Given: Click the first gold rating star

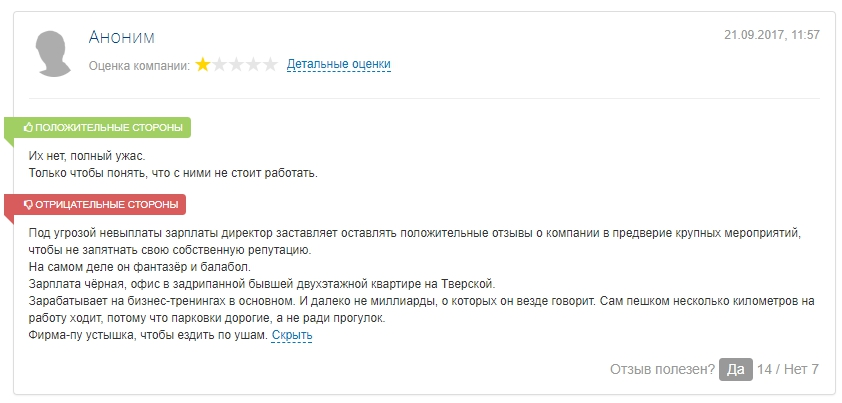Looking at the screenshot, I should 202,65.
